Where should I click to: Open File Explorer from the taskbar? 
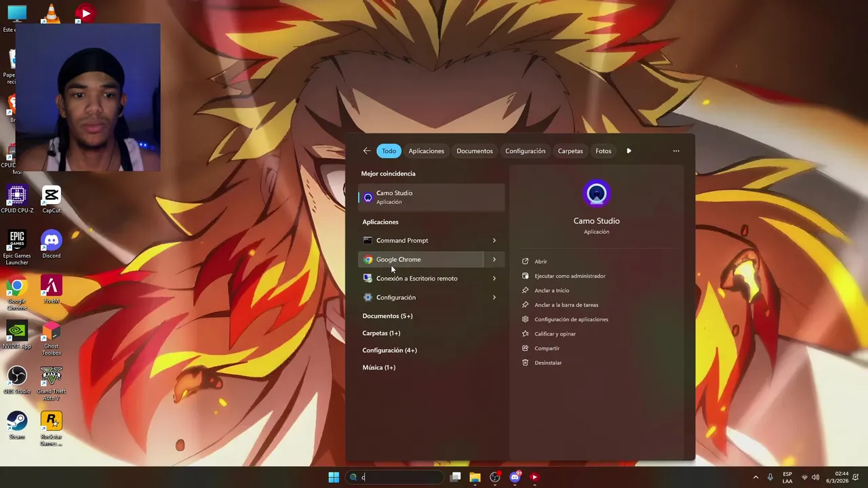(475, 477)
